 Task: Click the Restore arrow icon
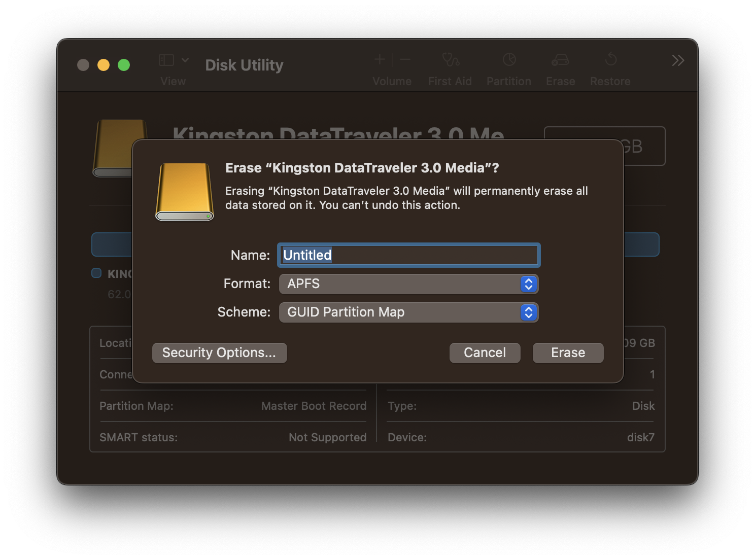pyautogui.click(x=611, y=59)
